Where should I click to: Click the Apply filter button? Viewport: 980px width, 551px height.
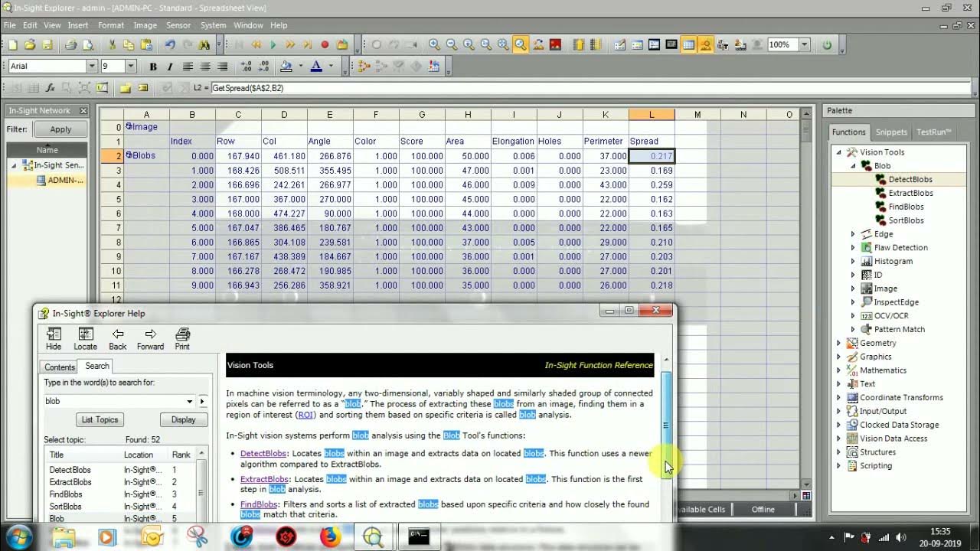(x=60, y=129)
